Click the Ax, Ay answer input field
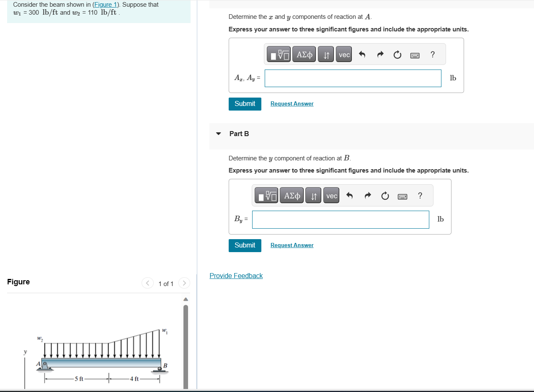The image size is (534, 392). point(353,78)
